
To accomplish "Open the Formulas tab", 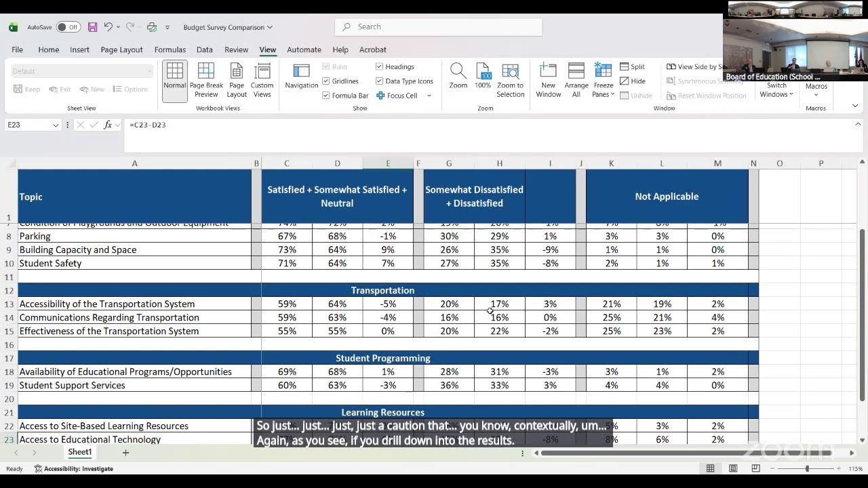I will 170,49.
